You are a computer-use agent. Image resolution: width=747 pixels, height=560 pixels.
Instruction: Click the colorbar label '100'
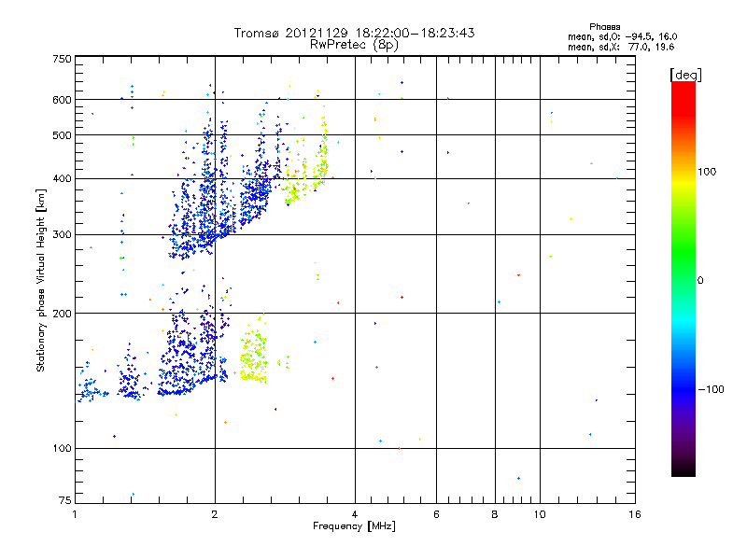point(707,172)
